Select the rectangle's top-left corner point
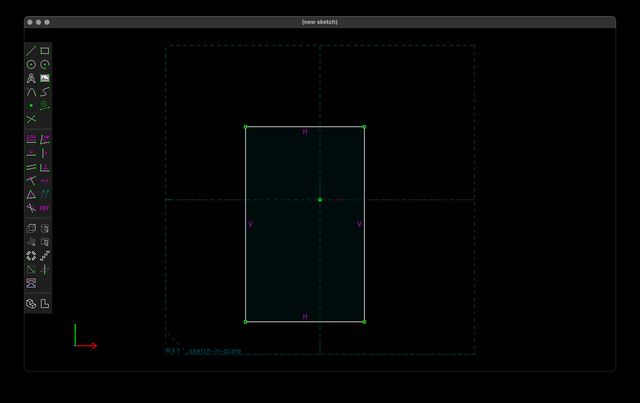The height and width of the screenshot is (403, 640). point(246,127)
